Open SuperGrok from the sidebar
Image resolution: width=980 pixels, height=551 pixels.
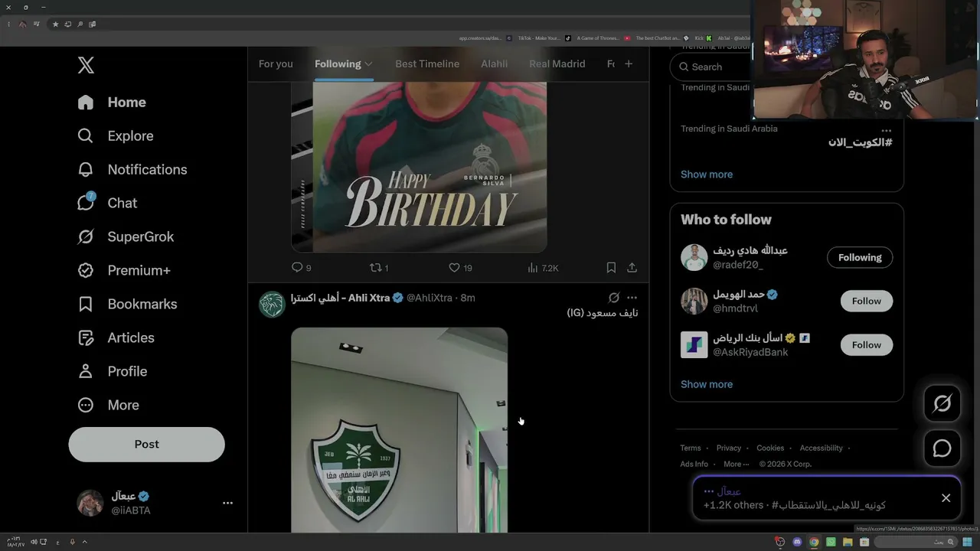tap(126, 236)
